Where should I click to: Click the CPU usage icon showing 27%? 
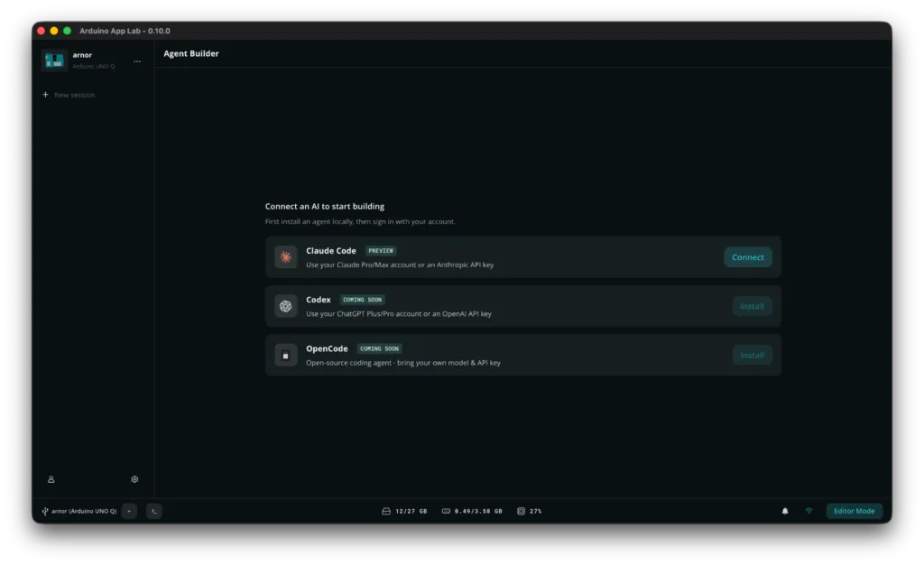521,511
